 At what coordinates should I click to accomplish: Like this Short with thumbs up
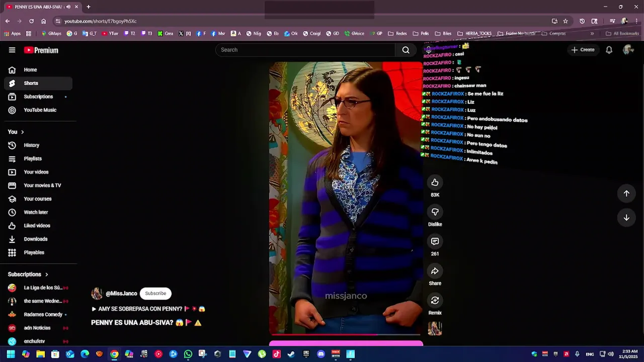point(435,183)
